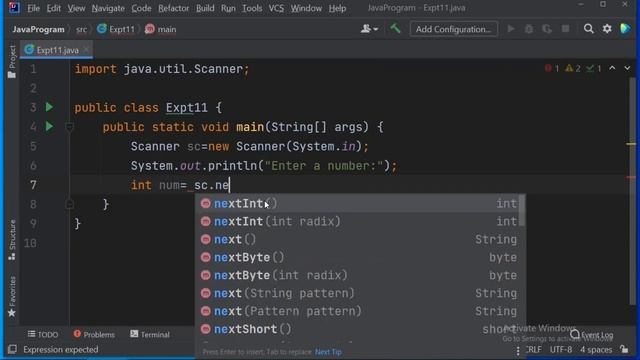Click completion popup scrollbar
Screen dimensions: 640x360
pyautogui.click(x=522, y=210)
